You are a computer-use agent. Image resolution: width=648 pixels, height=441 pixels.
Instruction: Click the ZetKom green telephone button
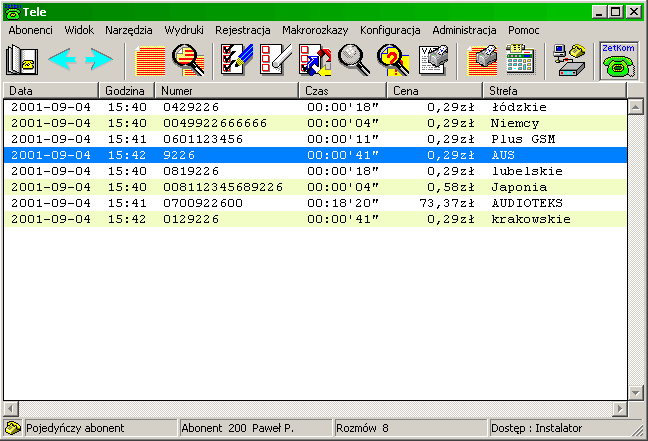618,60
